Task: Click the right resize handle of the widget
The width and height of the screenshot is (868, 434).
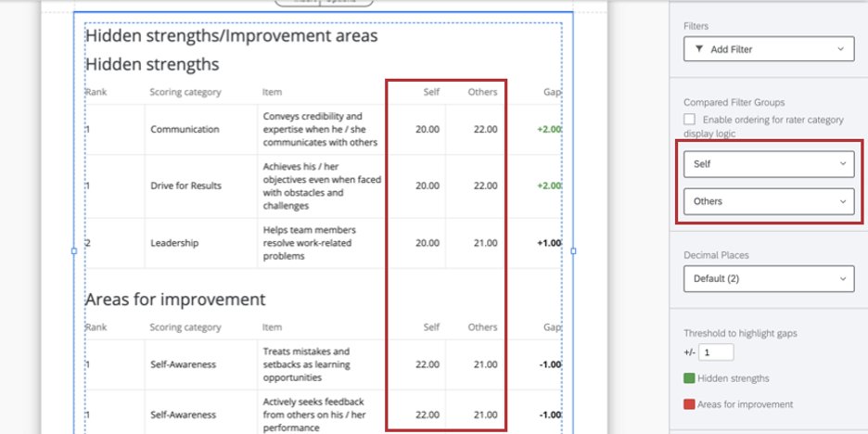Action: pyautogui.click(x=573, y=251)
